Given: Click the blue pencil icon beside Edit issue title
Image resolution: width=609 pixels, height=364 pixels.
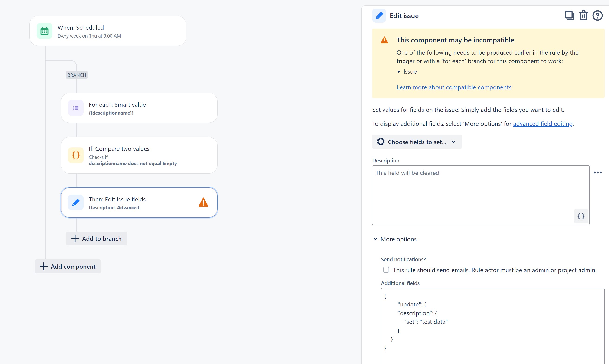Looking at the screenshot, I should [379, 16].
